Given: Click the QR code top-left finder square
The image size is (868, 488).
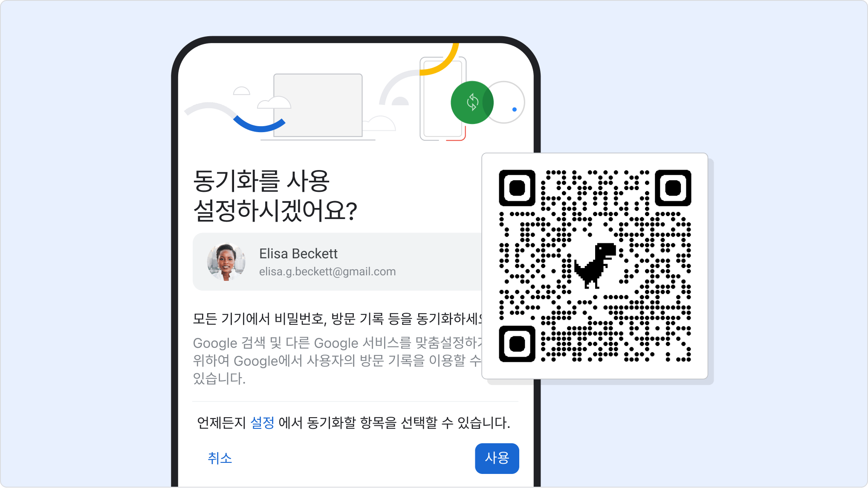Looking at the screenshot, I should tap(517, 188).
